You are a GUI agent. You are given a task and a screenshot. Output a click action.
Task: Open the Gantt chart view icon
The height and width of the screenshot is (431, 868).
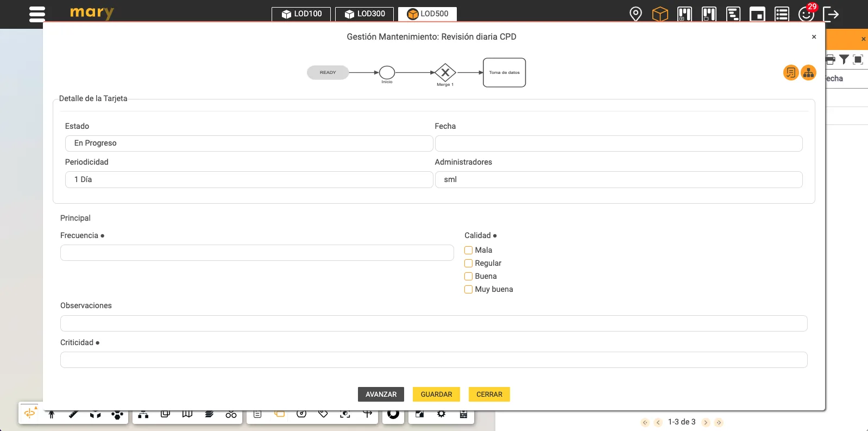point(733,14)
